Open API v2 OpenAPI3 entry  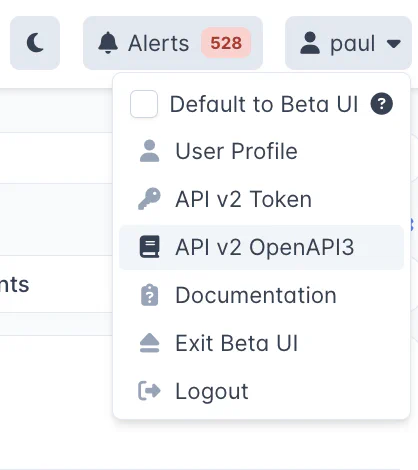261,247
